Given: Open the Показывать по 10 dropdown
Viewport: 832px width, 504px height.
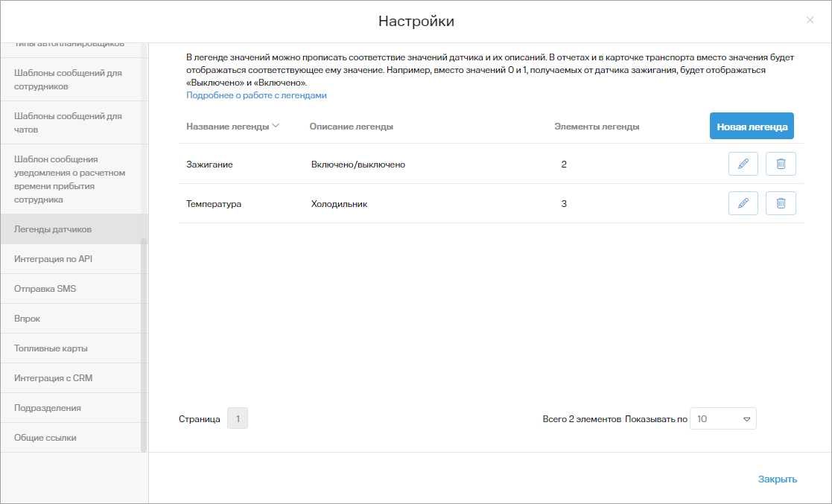Looking at the screenshot, I should (723, 418).
